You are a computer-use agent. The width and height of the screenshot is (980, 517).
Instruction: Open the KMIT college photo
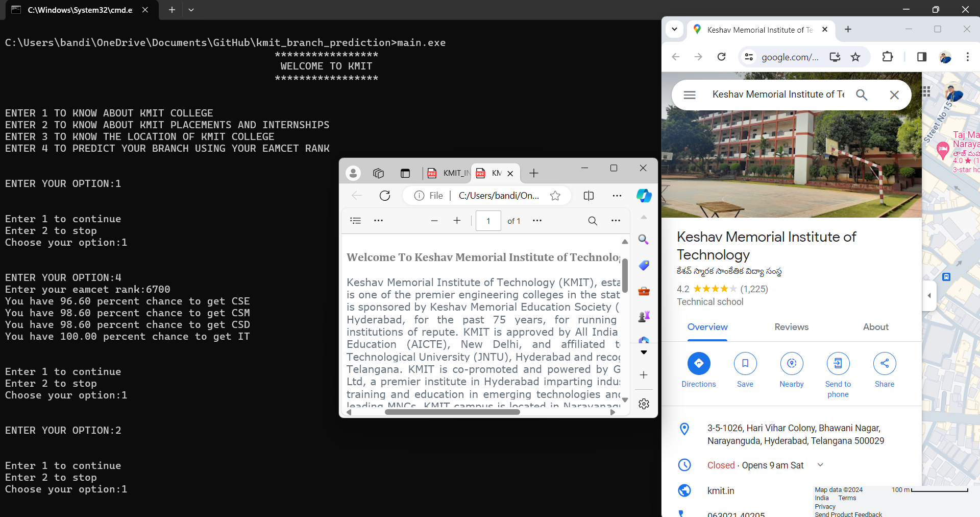point(792,163)
